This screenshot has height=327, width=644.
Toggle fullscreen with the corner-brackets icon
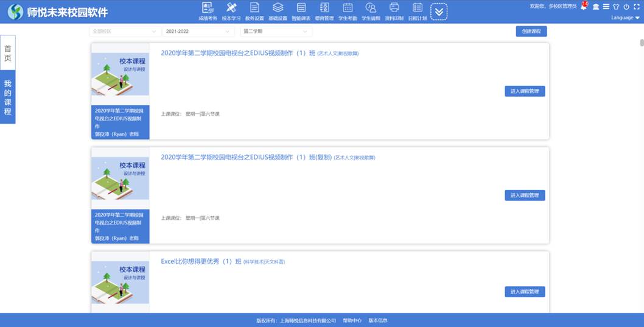point(637,7)
